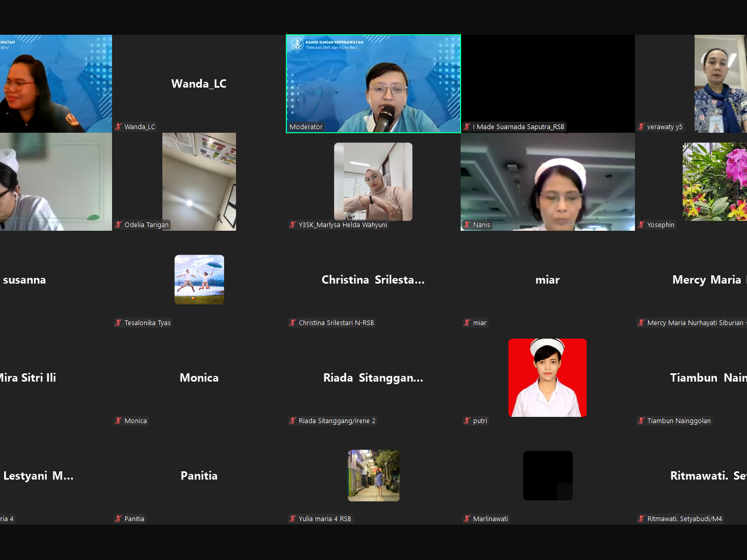Click muted mic icon beside Tiambun Nainggolan

pyautogui.click(x=641, y=421)
